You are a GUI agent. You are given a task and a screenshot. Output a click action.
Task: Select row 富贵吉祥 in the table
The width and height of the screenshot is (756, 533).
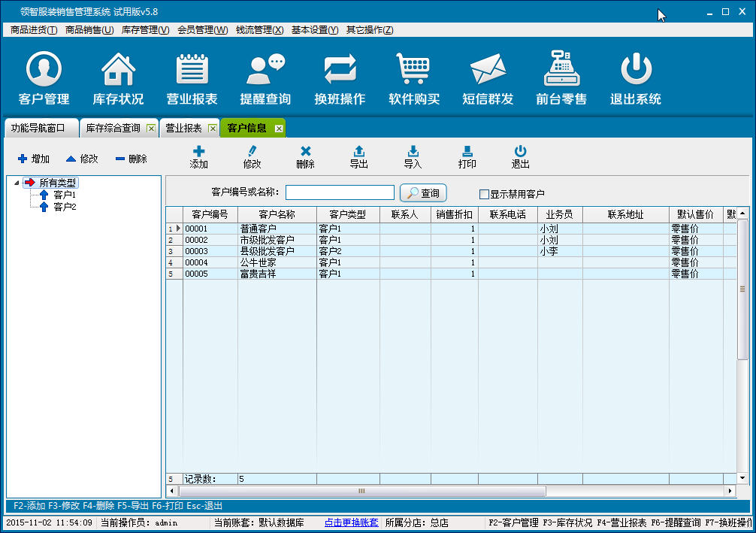tap(452, 274)
